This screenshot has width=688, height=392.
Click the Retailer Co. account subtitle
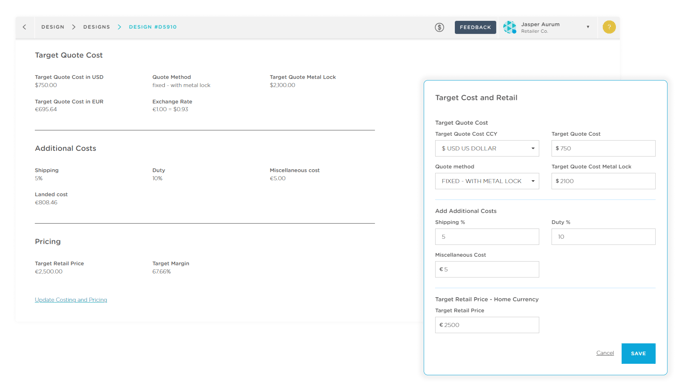point(534,32)
